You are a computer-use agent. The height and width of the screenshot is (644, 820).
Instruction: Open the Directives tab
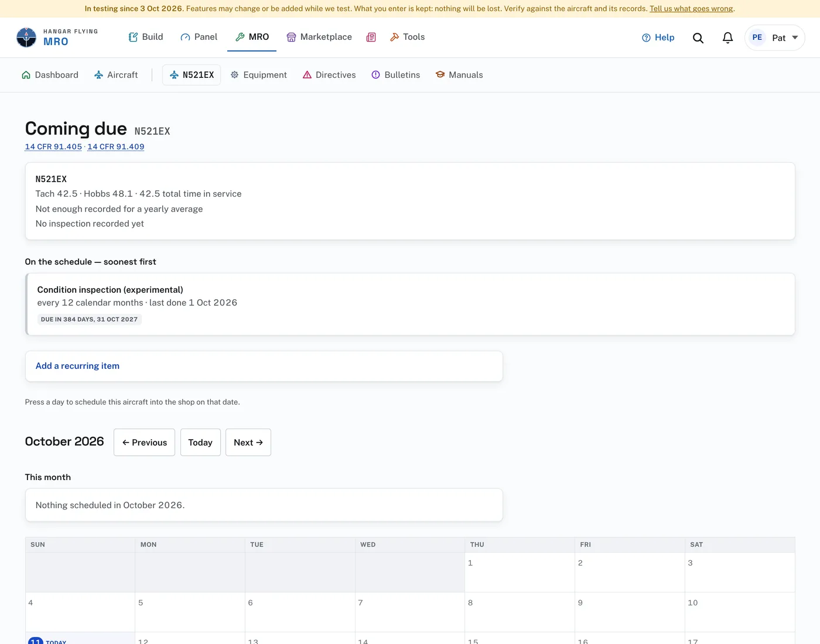click(x=329, y=75)
